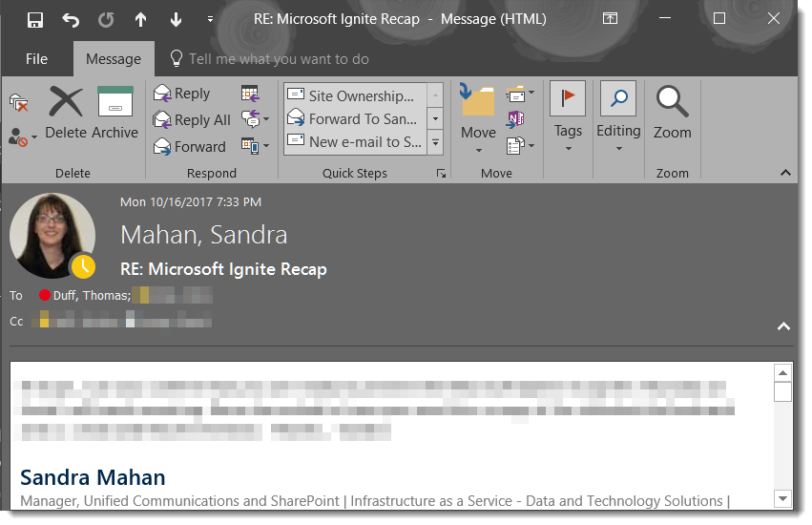The height and width of the screenshot is (525, 812).
Task: Run the Site Ownership quick step
Action: 352,95
